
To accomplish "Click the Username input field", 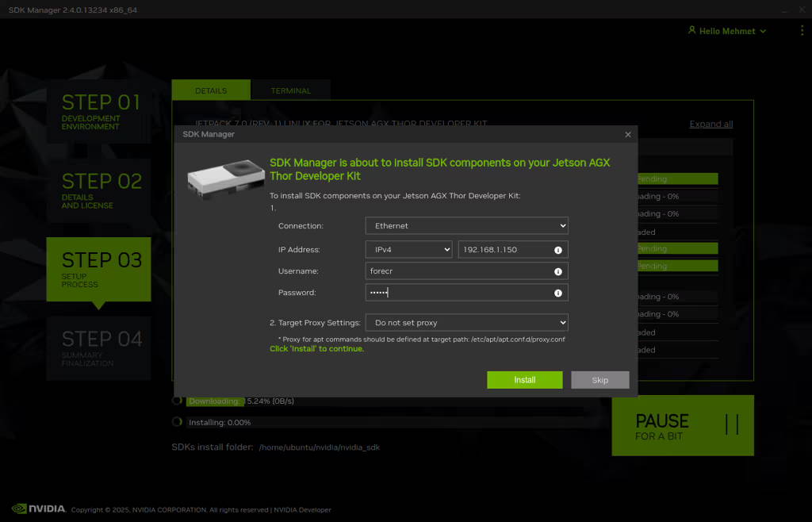I will click(466, 271).
